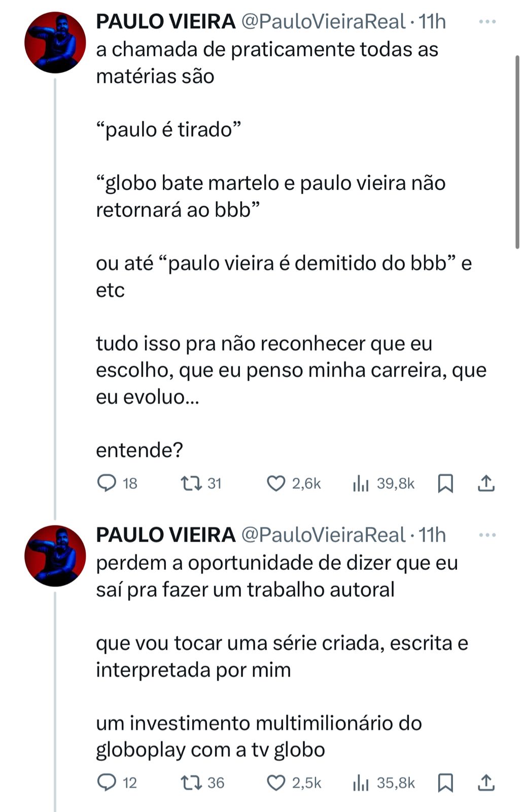Viewport: 523px width, 812px height.
Task: Open Paulo Vieira's avatar on second tweet
Action: click(x=55, y=556)
